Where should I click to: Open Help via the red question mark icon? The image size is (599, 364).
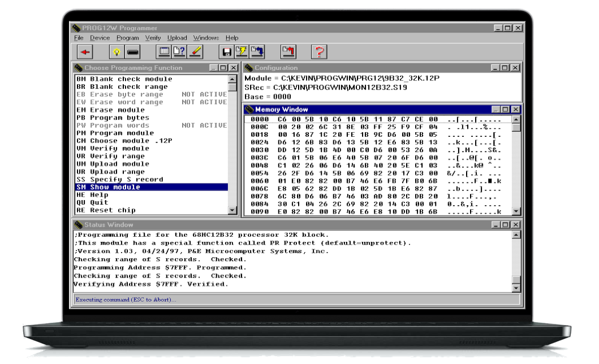[320, 51]
